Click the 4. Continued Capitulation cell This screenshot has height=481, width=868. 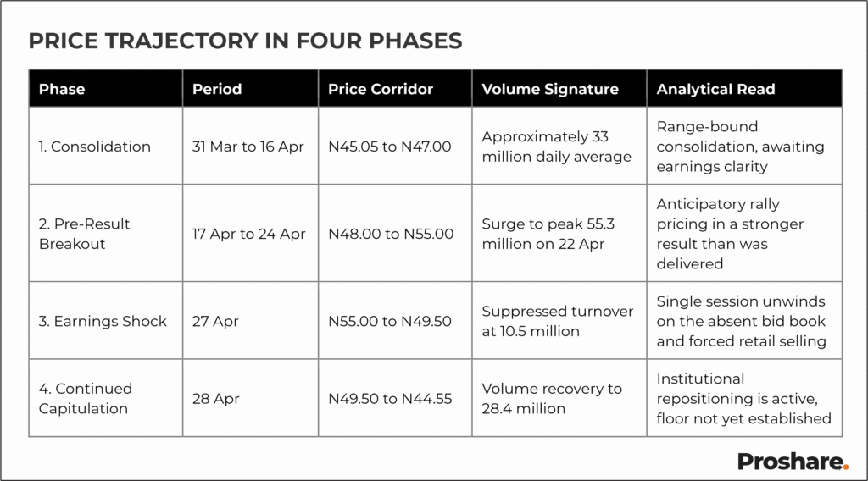[x=85, y=398]
